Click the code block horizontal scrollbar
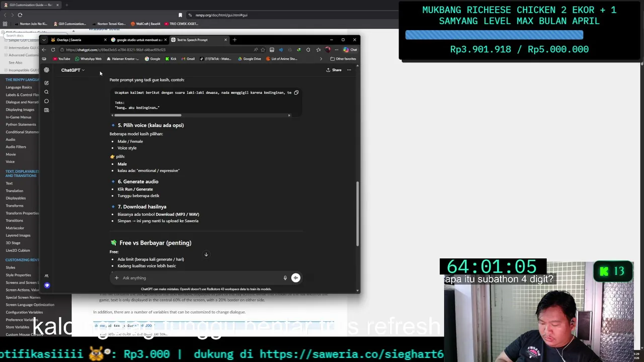This screenshot has width=644, height=362. point(147,115)
